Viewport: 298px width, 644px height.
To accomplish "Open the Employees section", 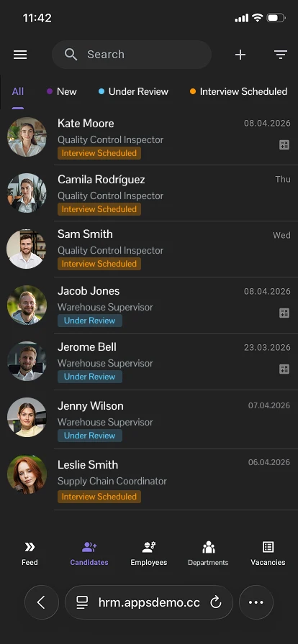I will click(149, 553).
